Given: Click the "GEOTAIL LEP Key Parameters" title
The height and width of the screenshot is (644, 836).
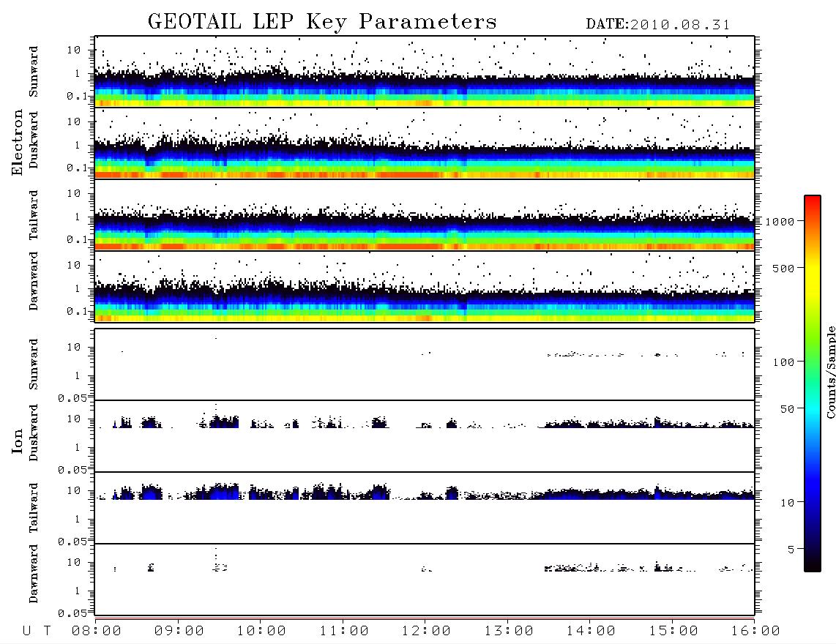Looking at the screenshot, I should coord(322,22).
